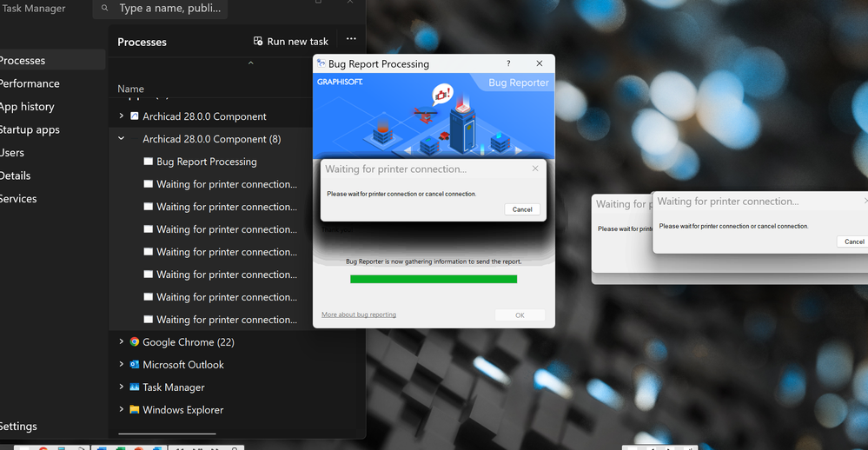
Task: Expand the Windows Explorer process
Action: click(122, 409)
